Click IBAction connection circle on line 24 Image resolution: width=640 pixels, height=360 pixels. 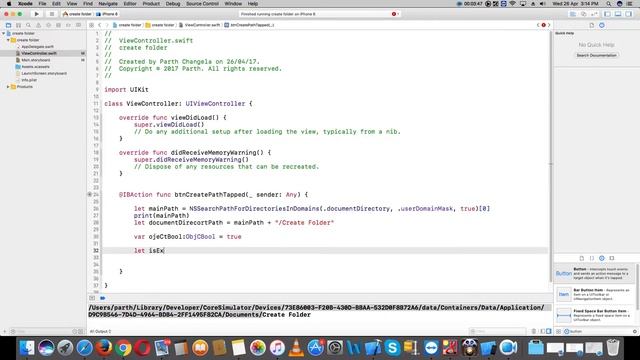(90, 195)
